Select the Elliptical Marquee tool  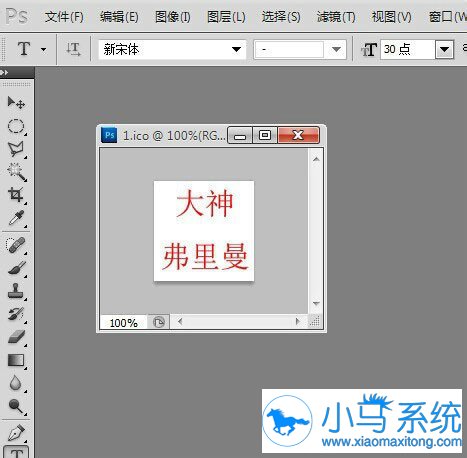pyautogui.click(x=16, y=126)
